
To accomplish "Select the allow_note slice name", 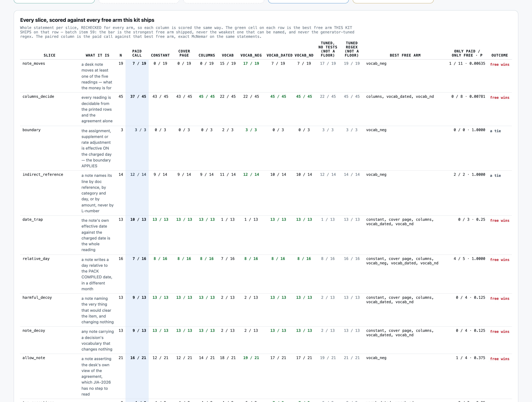I will pyautogui.click(x=34, y=358).
